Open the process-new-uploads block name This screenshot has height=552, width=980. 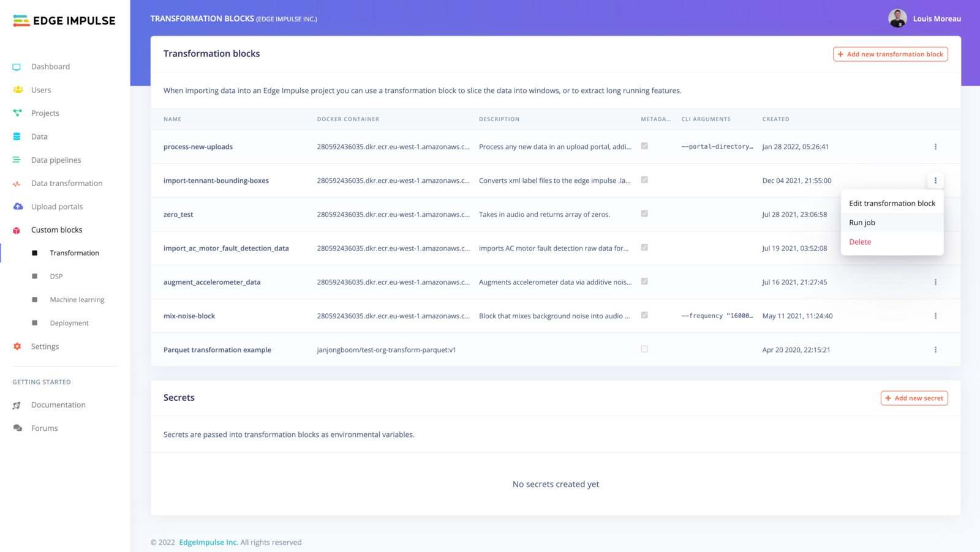(198, 147)
